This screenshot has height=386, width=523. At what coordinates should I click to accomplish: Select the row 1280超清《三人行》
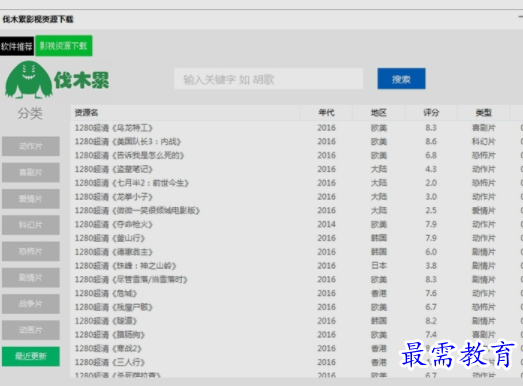pyautogui.click(x=297, y=362)
